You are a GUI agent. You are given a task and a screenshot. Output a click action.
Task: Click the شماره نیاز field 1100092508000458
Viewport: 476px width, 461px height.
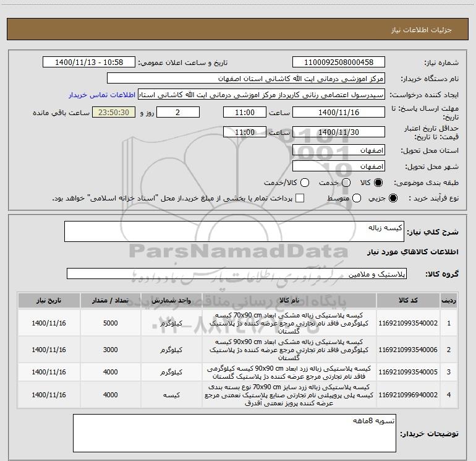tap(339, 62)
